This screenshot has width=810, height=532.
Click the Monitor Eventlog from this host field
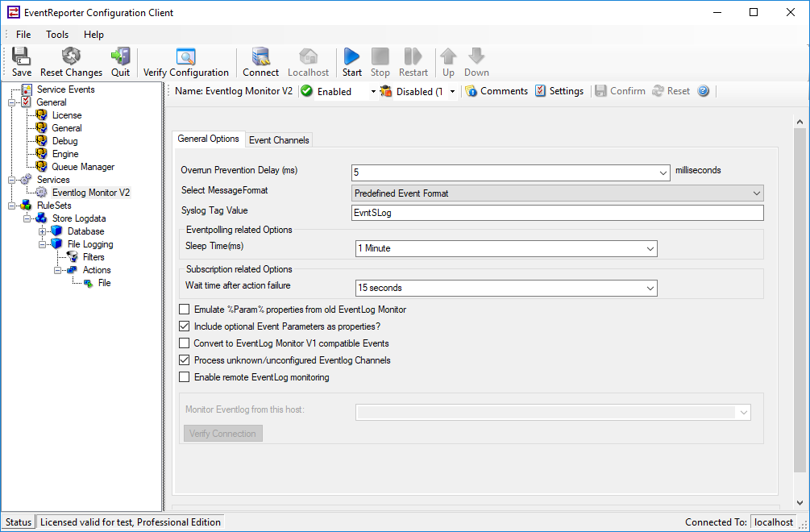[x=553, y=412]
